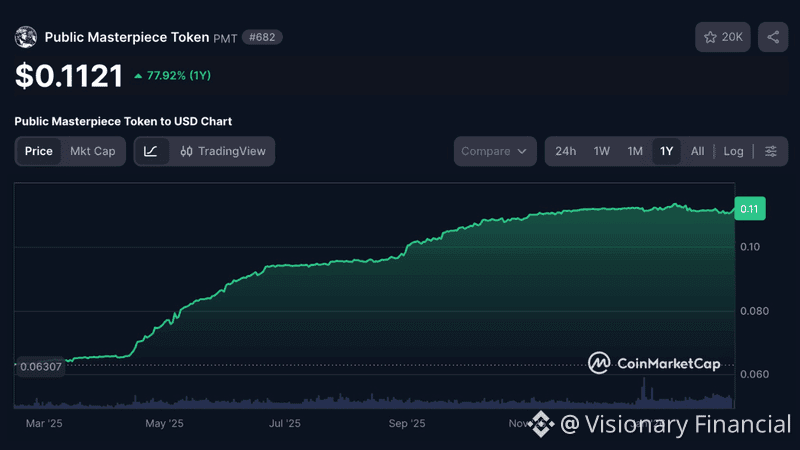
Task: Click the 0.080 y-axis label
Action: (x=754, y=311)
